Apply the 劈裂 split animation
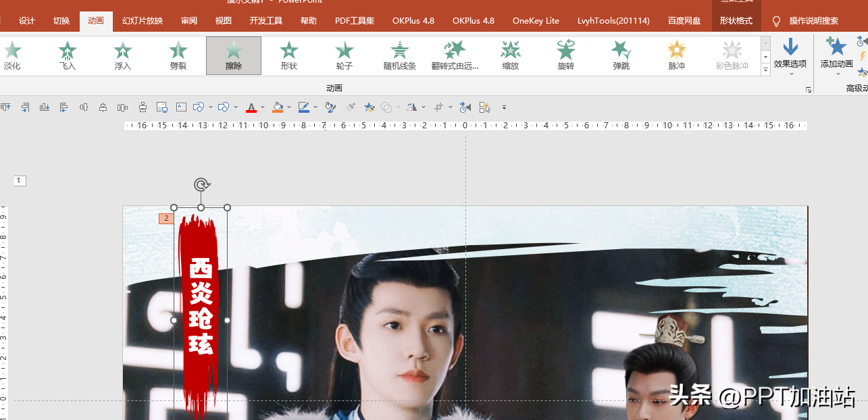Viewport: 868px width, 420px height. pyautogui.click(x=178, y=55)
